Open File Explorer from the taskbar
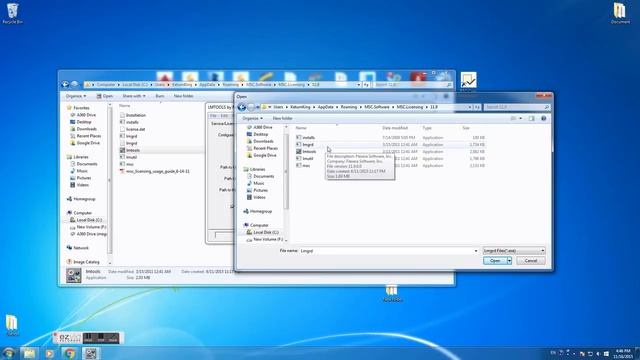The height and width of the screenshot is (360, 640). [29, 353]
